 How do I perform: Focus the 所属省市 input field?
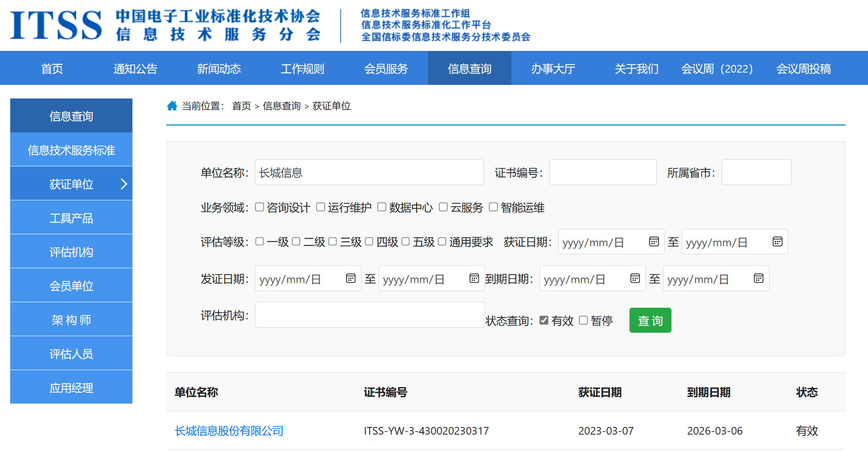(x=756, y=172)
